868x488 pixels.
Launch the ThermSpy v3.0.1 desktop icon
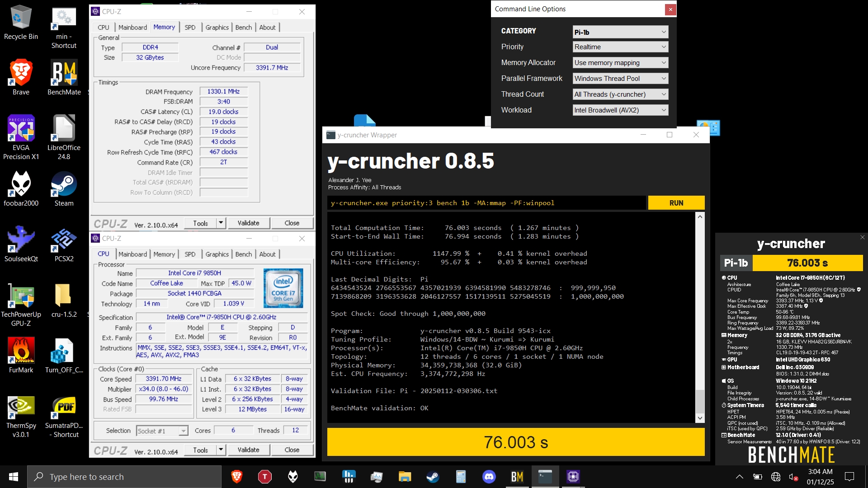(x=21, y=416)
